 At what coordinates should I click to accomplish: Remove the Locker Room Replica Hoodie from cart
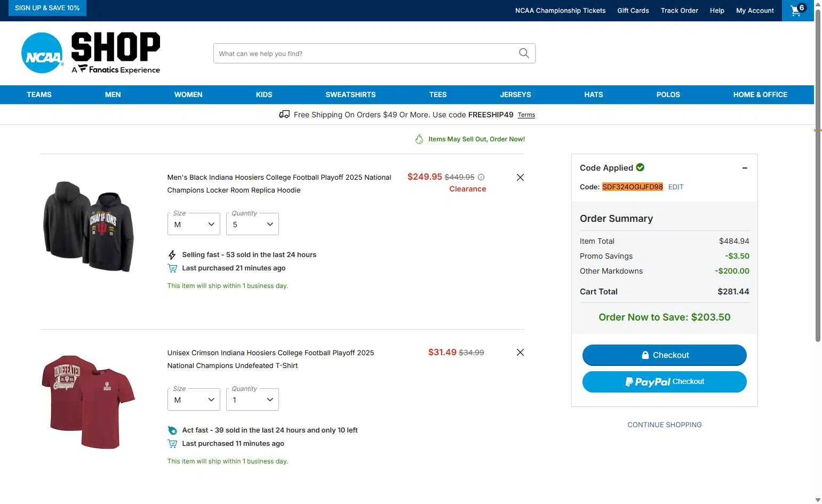click(x=520, y=177)
